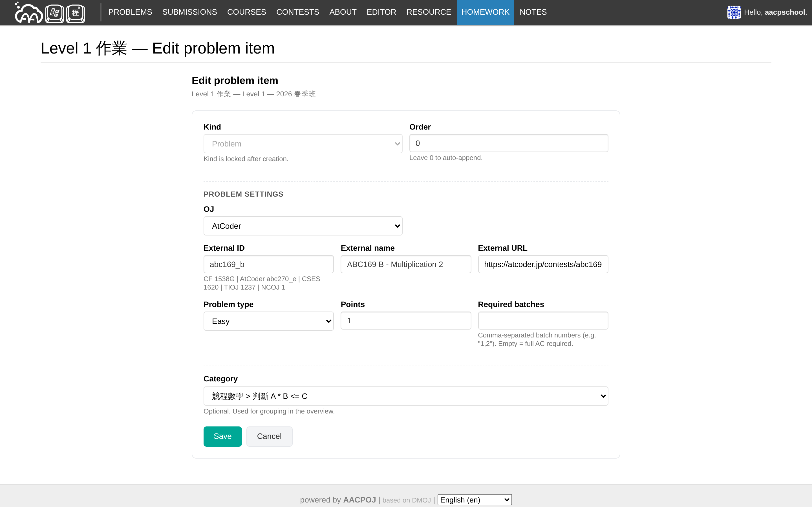Click the 程 keyboard-key logo icon
Viewport: 812px width, 507px height.
click(x=76, y=14)
